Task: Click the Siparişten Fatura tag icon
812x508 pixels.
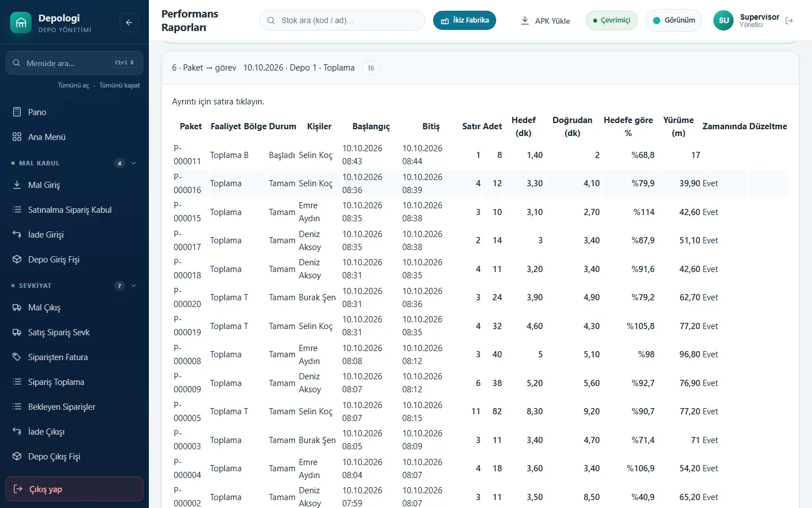Action: (17, 357)
